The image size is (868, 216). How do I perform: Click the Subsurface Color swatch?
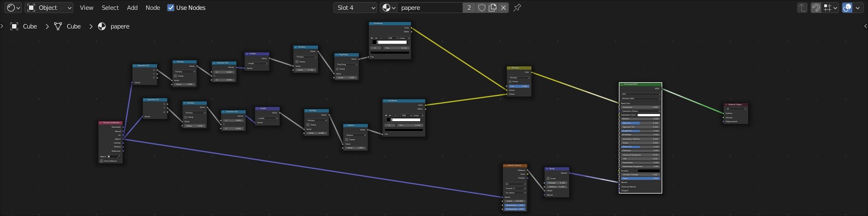[x=649, y=115]
